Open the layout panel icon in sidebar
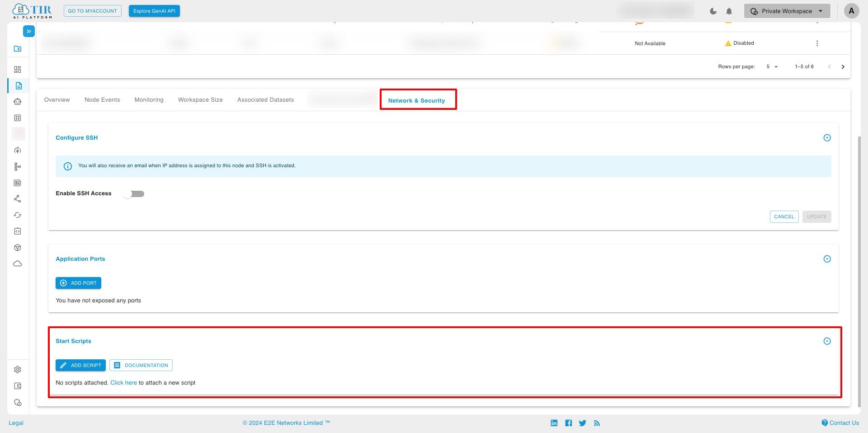868x433 pixels. pyautogui.click(x=18, y=183)
